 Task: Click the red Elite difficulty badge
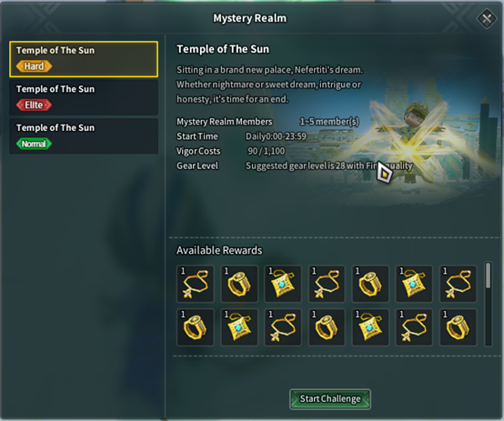point(34,105)
